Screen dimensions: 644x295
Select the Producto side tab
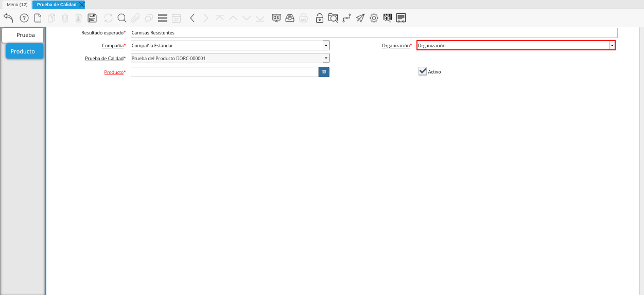point(24,51)
